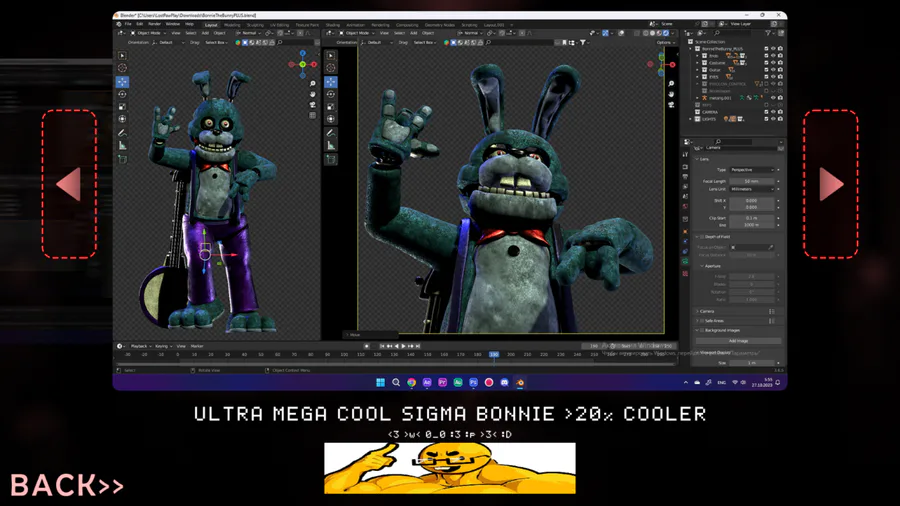Open the File menu
This screenshot has width=900, height=506.
128,24
